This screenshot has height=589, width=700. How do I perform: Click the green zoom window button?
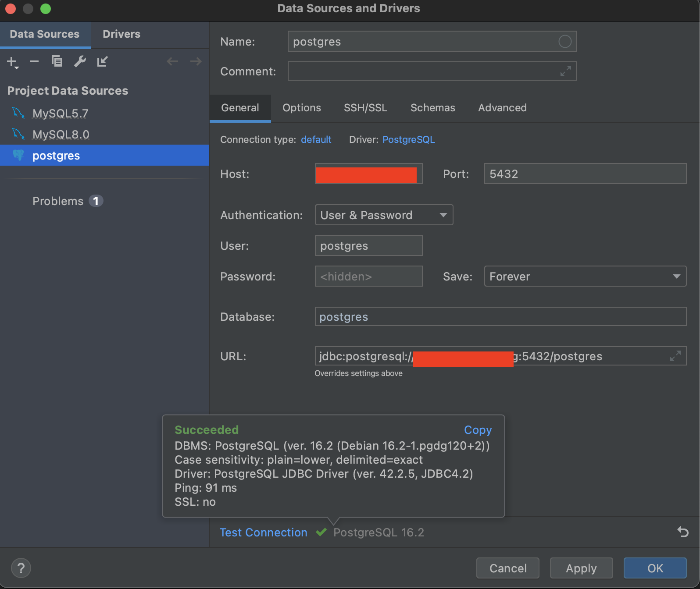pos(46,8)
